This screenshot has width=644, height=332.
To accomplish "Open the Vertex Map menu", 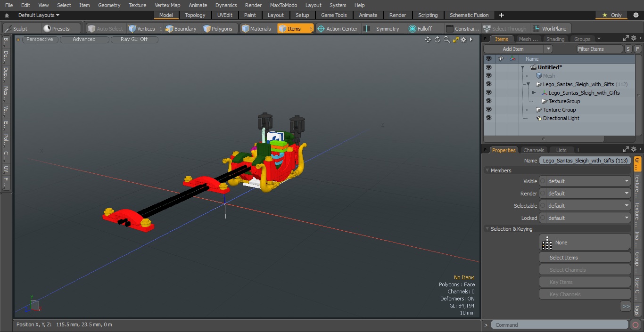I will tap(167, 5).
